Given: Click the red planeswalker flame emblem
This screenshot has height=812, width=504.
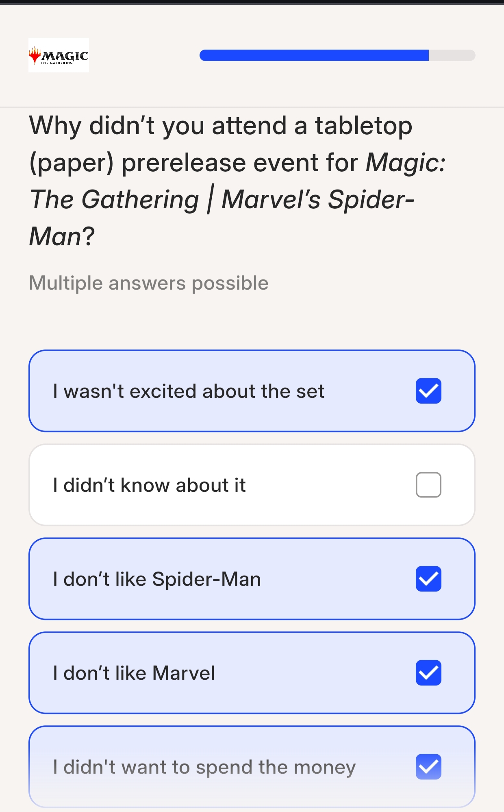Looking at the screenshot, I should tap(35, 55).
